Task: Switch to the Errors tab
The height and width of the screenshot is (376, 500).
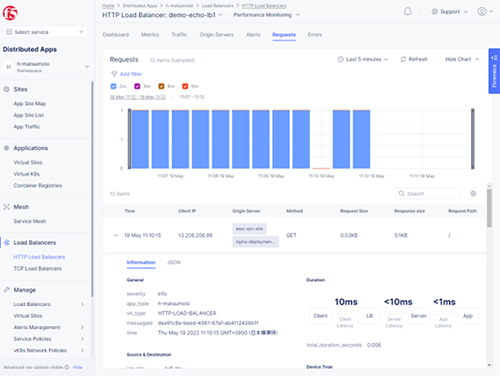Action: click(315, 35)
